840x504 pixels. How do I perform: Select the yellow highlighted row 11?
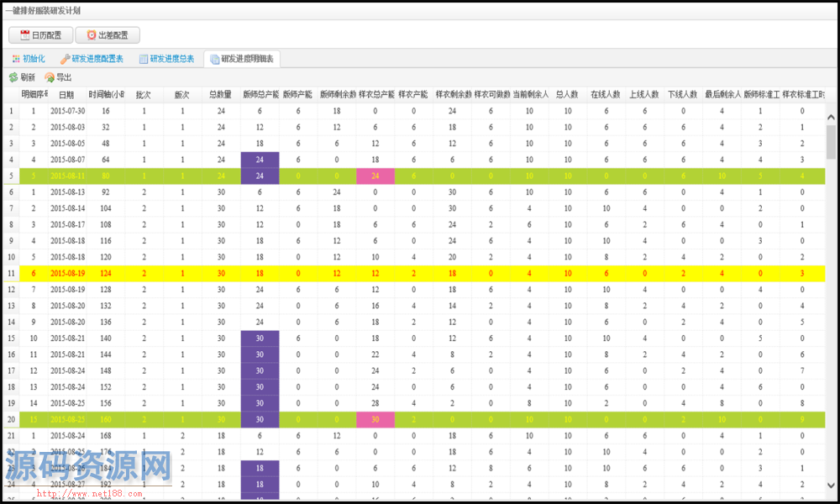[420, 273]
